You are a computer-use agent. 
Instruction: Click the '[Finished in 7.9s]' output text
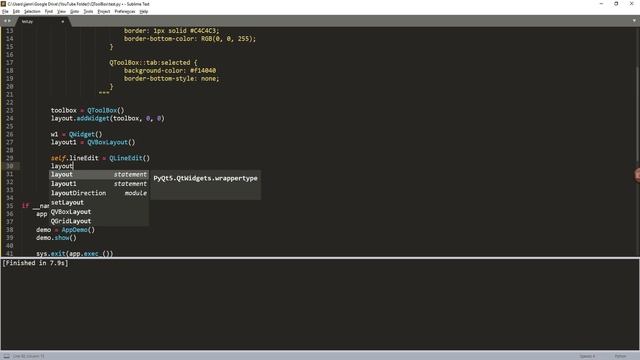click(35, 263)
